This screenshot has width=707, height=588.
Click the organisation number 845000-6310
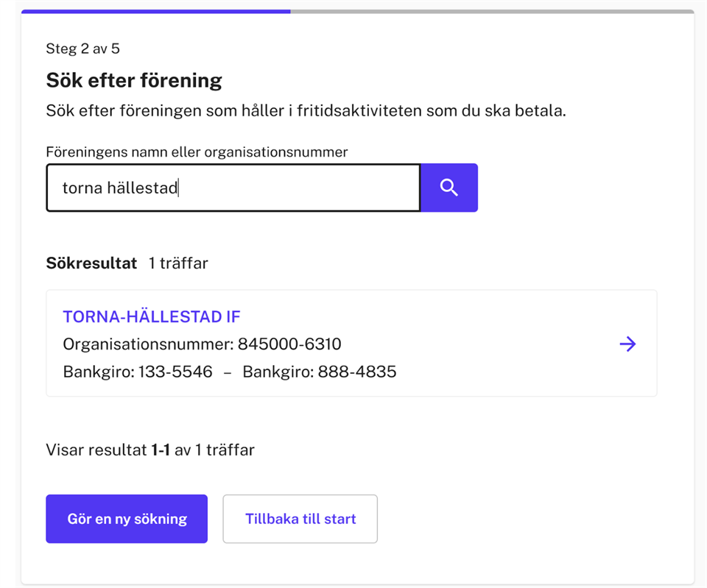click(x=289, y=344)
